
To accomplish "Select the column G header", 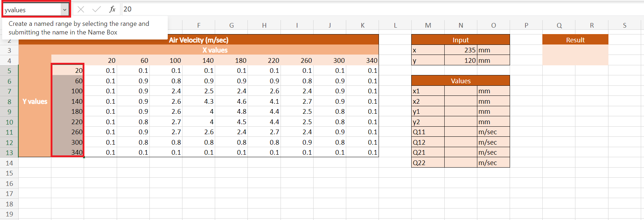I will [231, 25].
